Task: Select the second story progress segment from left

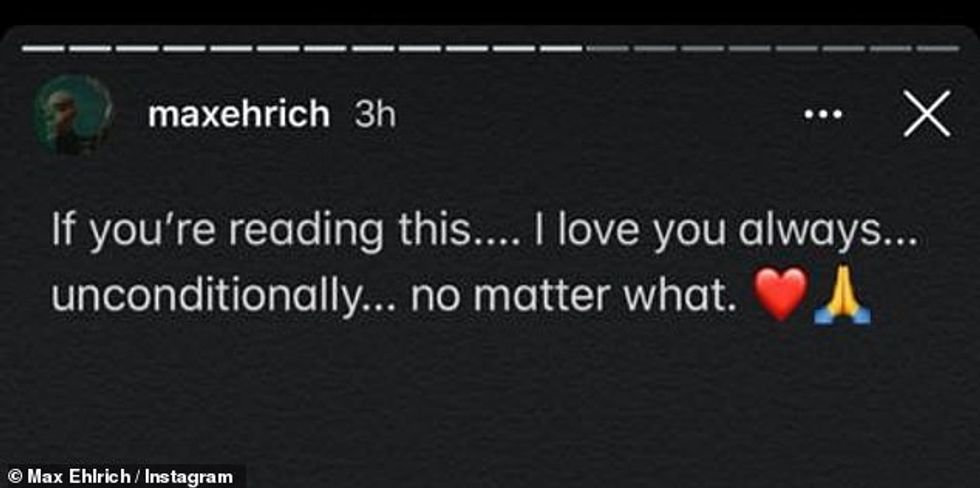Action: [x=90, y=48]
